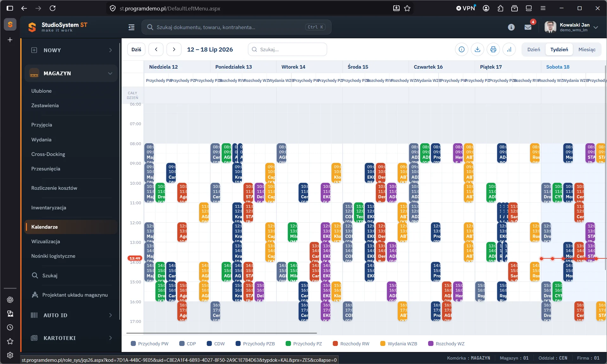Click the calendar info circle icon

[462, 49]
